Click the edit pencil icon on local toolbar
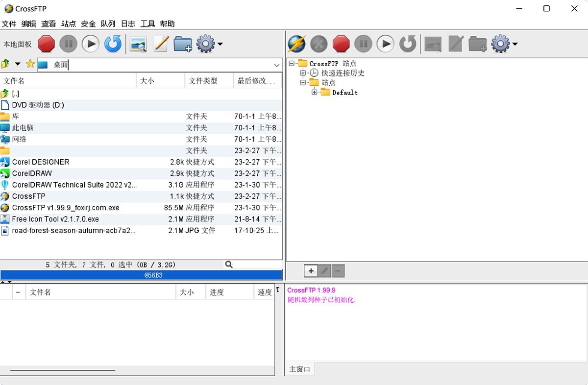 pyautogui.click(x=160, y=44)
